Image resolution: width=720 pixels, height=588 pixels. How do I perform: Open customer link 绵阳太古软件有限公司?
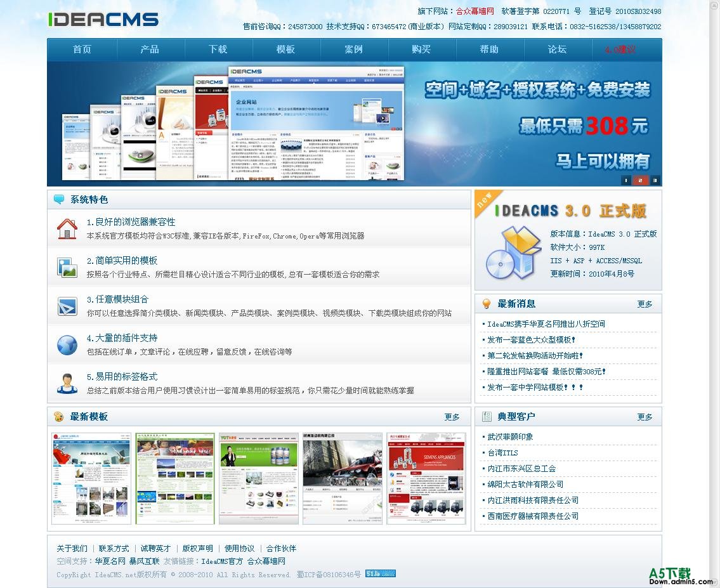click(525, 484)
